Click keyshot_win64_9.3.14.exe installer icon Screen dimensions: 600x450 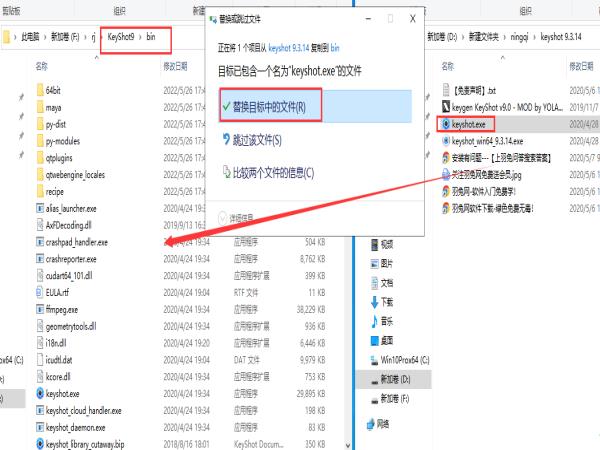(x=445, y=141)
